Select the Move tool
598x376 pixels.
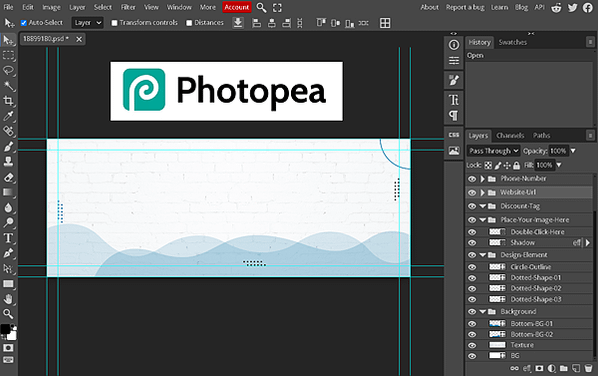click(8, 40)
